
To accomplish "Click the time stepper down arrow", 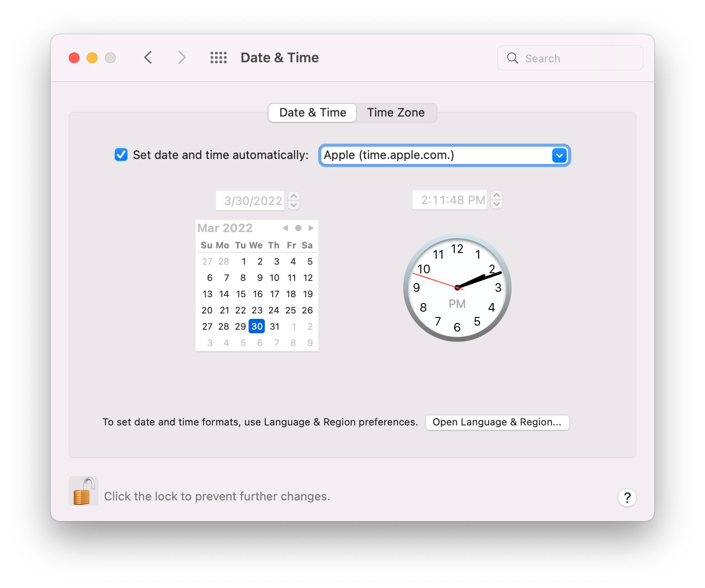I will click(496, 204).
